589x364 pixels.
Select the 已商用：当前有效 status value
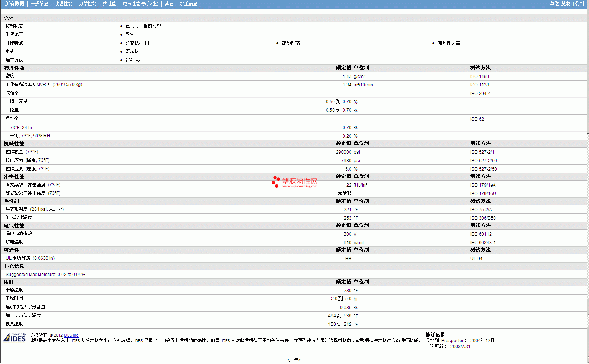[x=143, y=26]
